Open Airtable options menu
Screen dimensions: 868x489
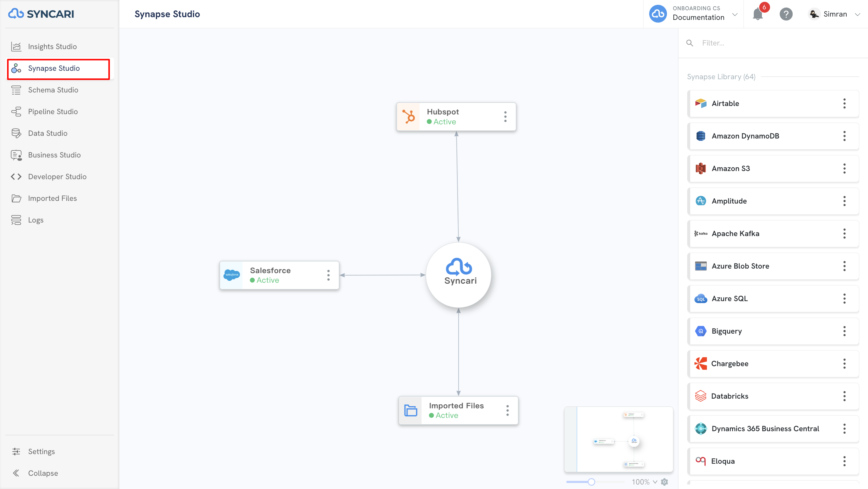844,103
